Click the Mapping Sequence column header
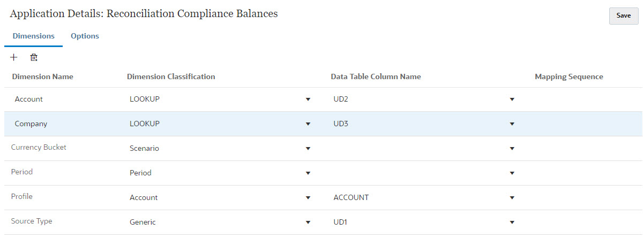Screen dimensions: 644x238 (568, 77)
